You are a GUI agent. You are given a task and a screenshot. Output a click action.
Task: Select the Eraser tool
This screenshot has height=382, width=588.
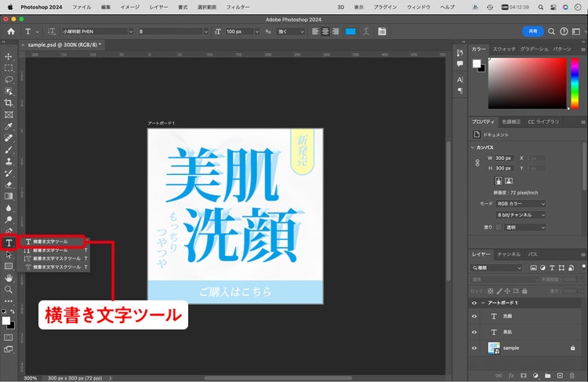pyautogui.click(x=9, y=184)
